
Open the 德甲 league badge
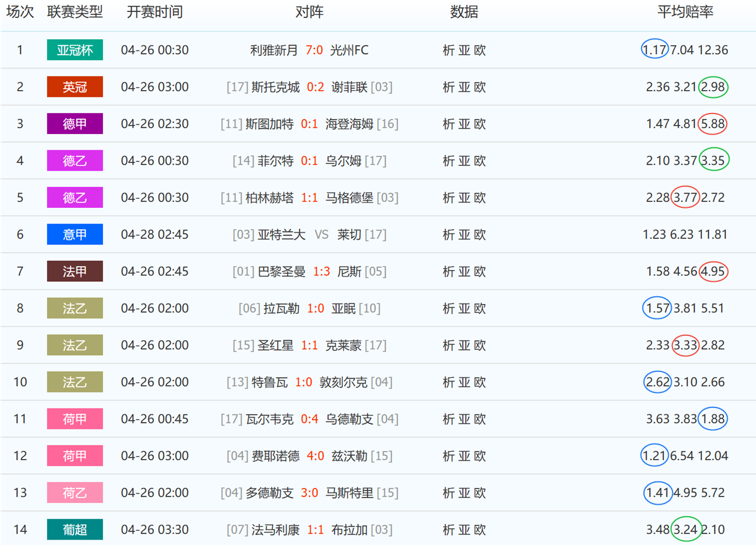[x=75, y=124]
